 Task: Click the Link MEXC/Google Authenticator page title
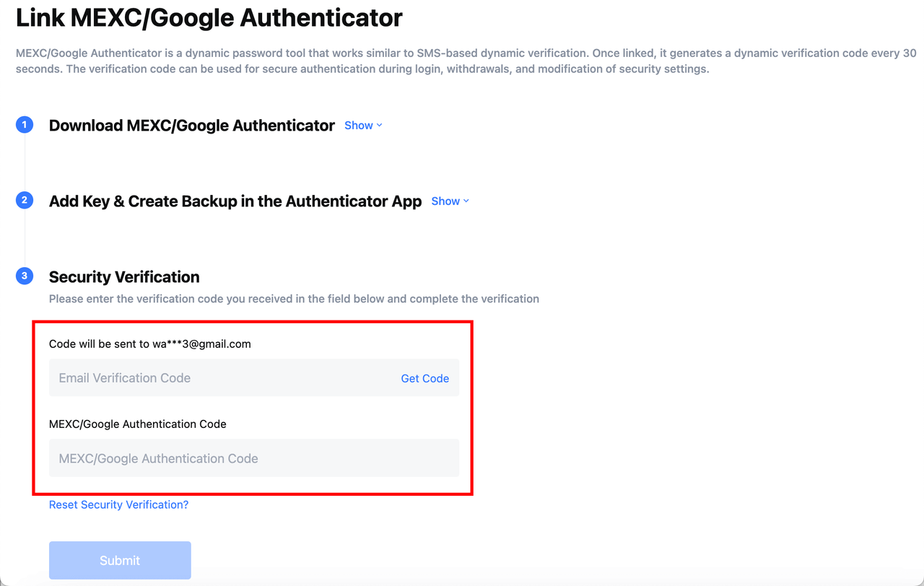(x=209, y=18)
